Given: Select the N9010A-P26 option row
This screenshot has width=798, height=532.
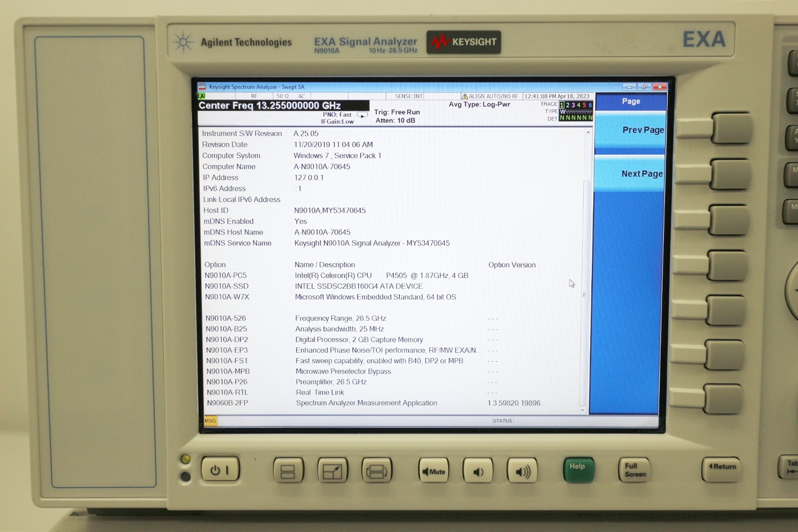Looking at the screenshot, I should pos(352,382).
